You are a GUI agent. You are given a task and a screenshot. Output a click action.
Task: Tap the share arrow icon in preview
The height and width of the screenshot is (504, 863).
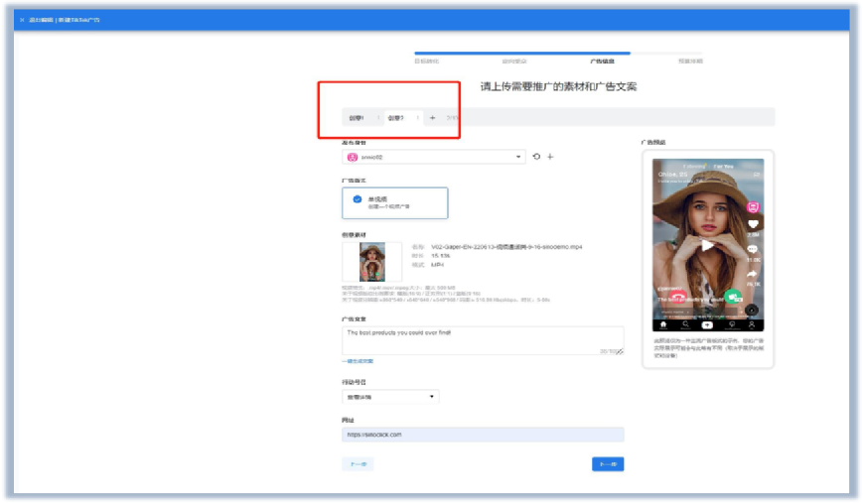click(x=753, y=274)
